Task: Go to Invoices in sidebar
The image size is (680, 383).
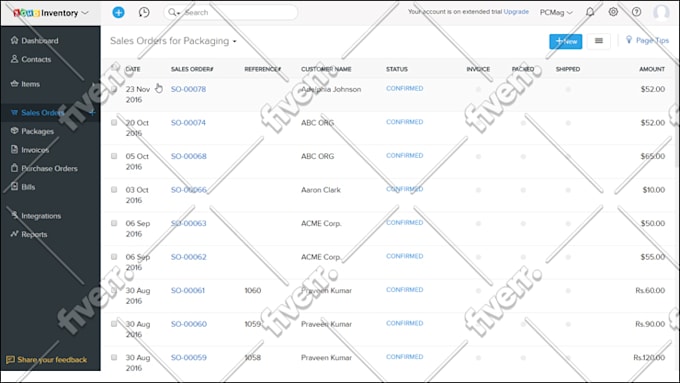Action: (35, 150)
